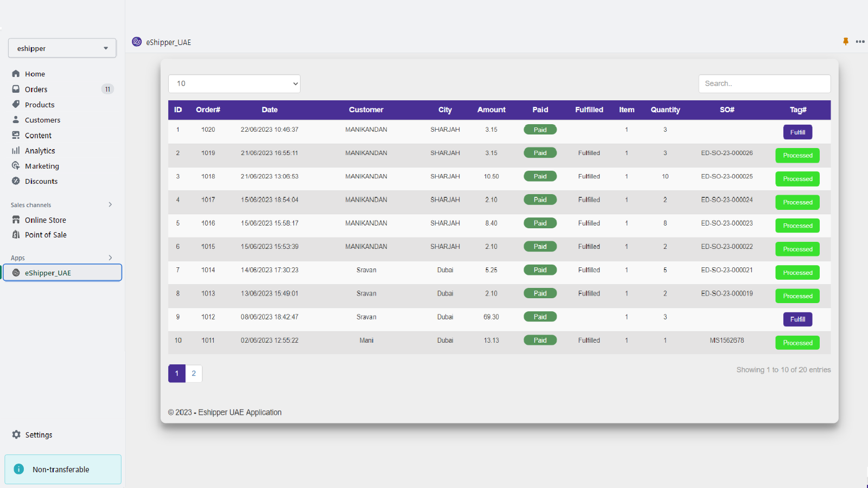Click the Discounts badge icon

click(16, 181)
